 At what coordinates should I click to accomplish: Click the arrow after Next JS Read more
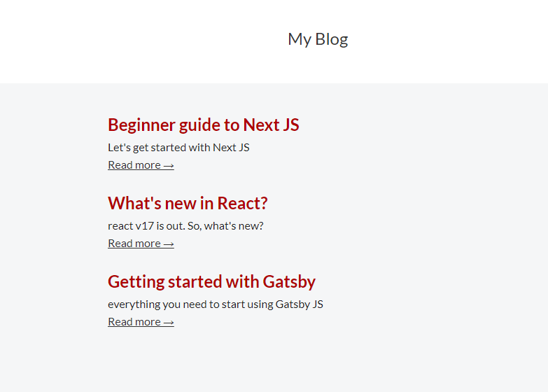coord(169,166)
